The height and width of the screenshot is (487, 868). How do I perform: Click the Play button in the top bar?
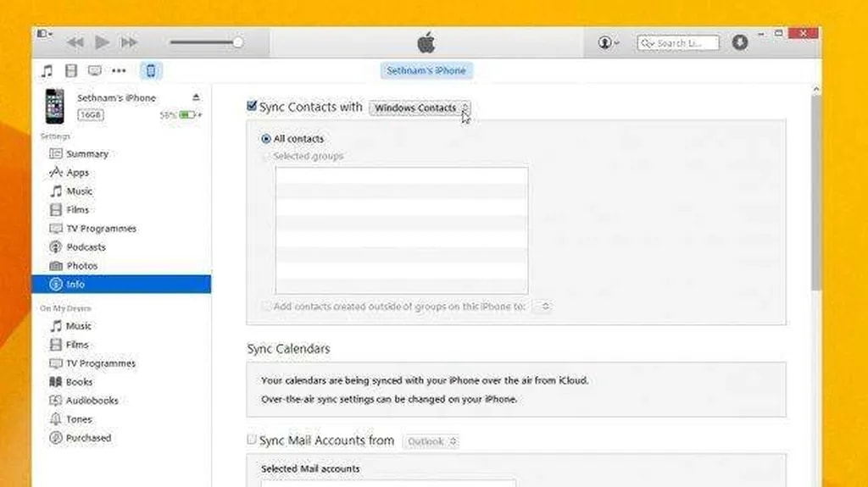(102, 42)
